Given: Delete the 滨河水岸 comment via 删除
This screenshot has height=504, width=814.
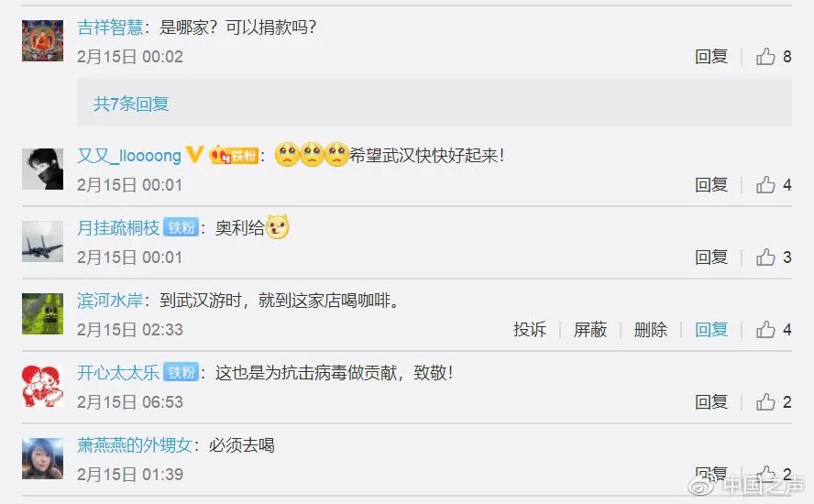Looking at the screenshot, I should (x=651, y=329).
